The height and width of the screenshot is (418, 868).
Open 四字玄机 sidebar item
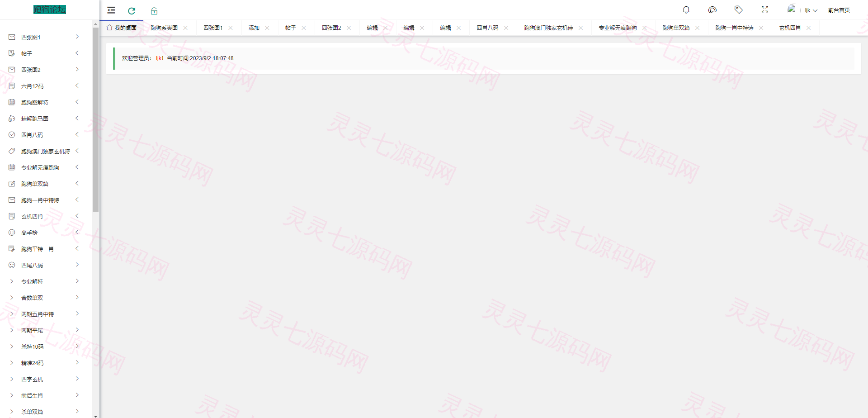[x=32, y=379]
